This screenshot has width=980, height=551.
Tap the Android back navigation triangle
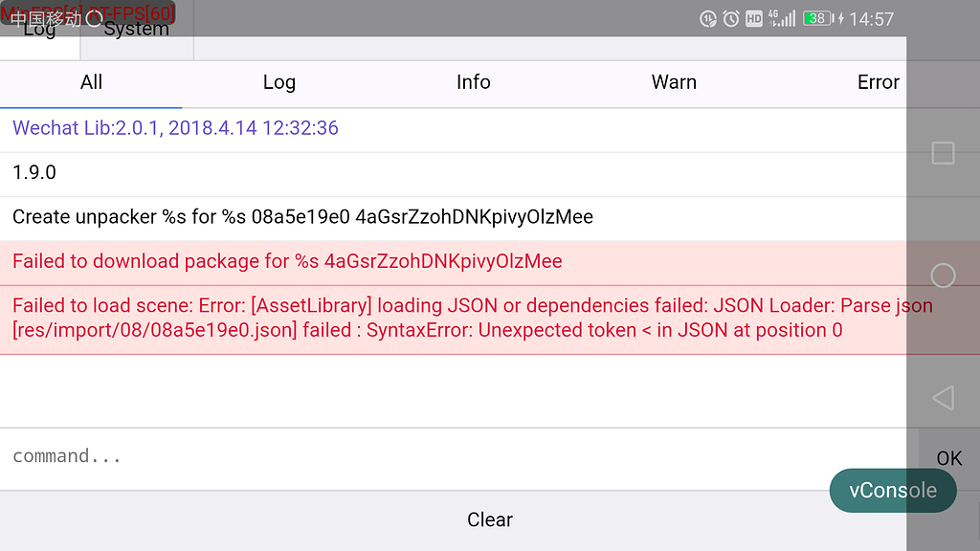point(943,398)
